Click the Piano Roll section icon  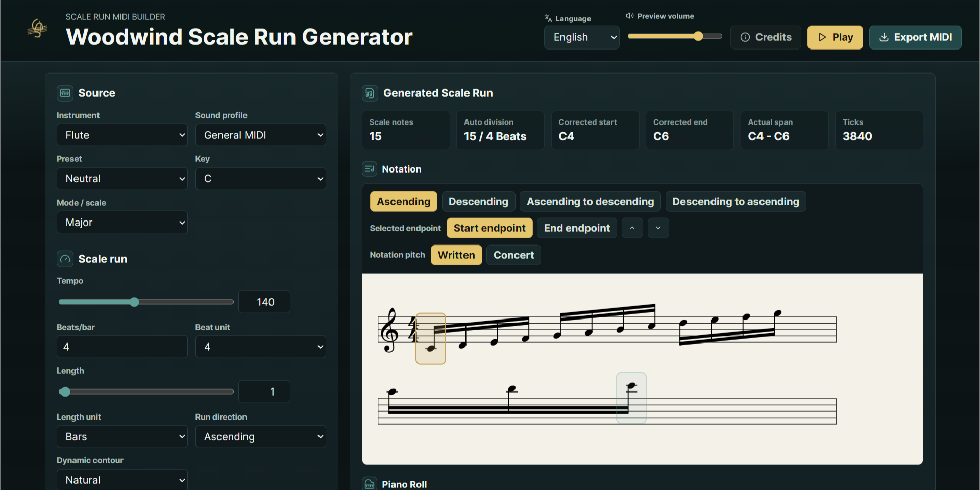tap(370, 484)
